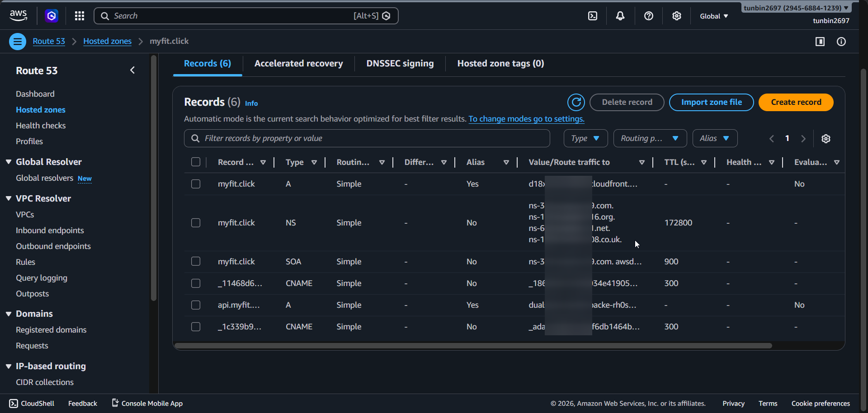
Task: Open the Accelerated recovery tab
Action: [x=298, y=63]
